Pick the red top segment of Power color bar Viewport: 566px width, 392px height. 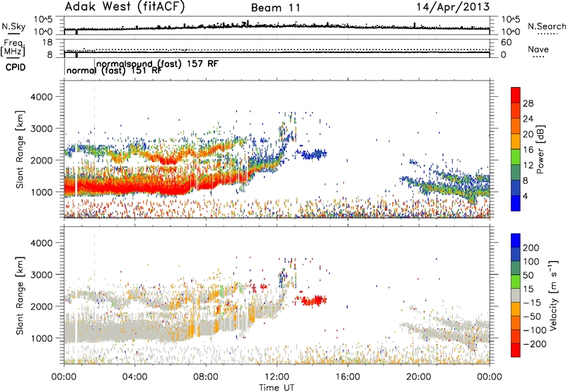(x=516, y=95)
